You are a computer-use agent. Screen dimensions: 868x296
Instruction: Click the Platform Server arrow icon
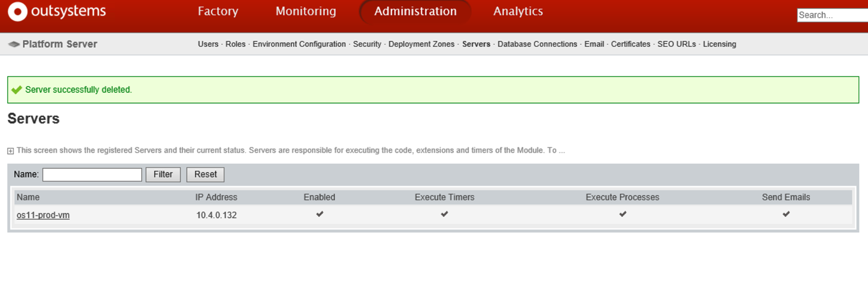click(x=13, y=44)
